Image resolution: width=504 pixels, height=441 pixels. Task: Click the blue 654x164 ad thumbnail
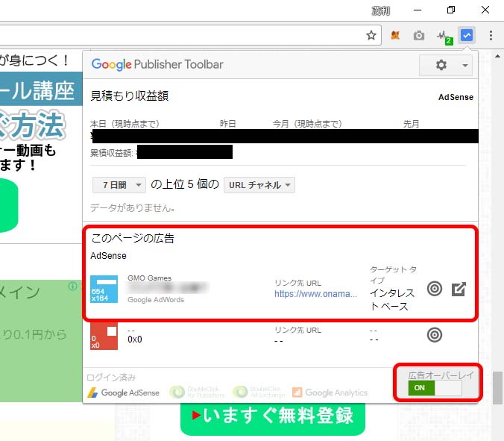104,289
